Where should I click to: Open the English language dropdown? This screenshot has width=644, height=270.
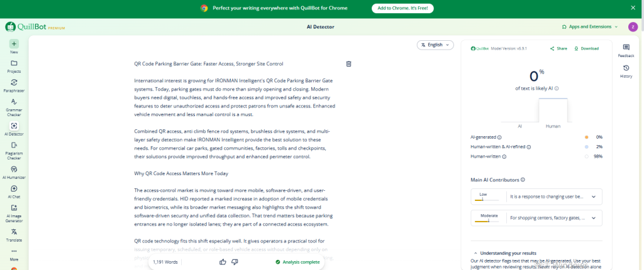[x=435, y=45]
